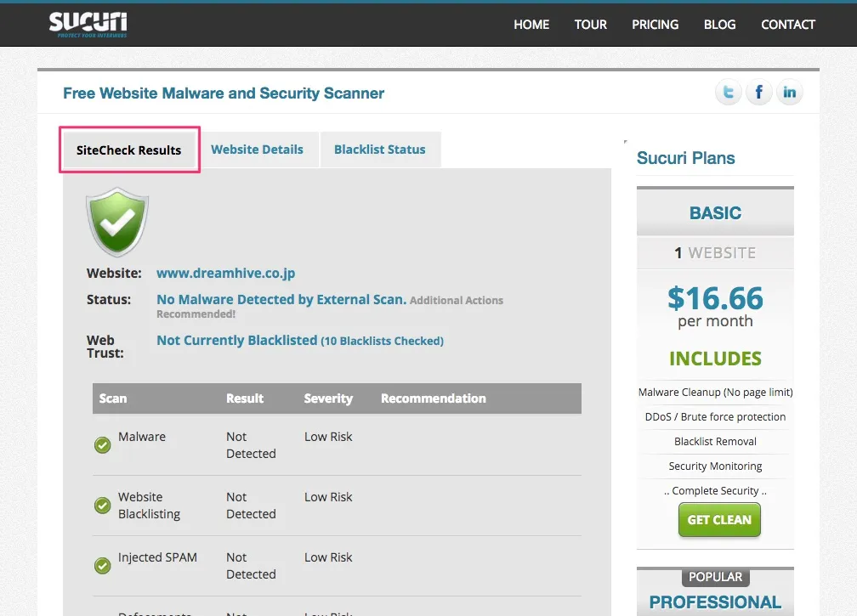Click No Malware Detected by External Scan link
This screenshot has height=616, width=857.
tap(281, 299)
